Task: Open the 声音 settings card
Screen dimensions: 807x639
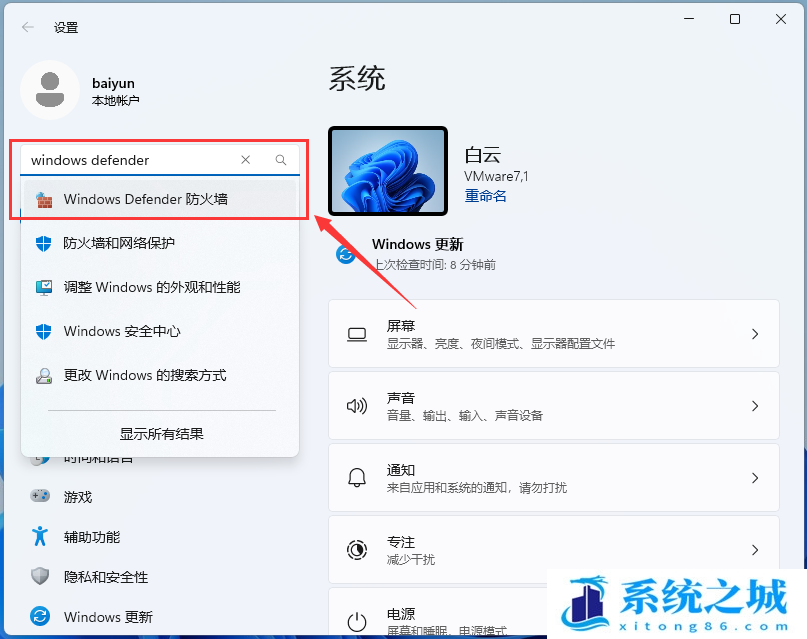Action: point(554,406)
